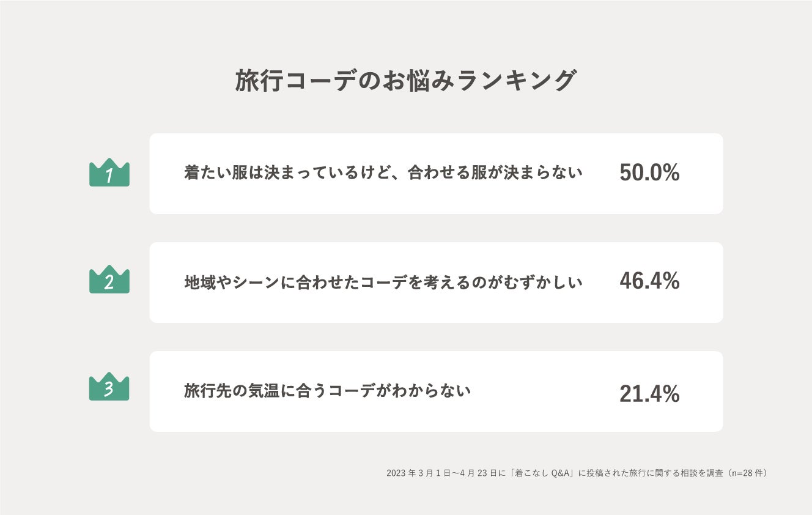Click the text 合わせる服が決まらない
812x515 pixels.
495,173
